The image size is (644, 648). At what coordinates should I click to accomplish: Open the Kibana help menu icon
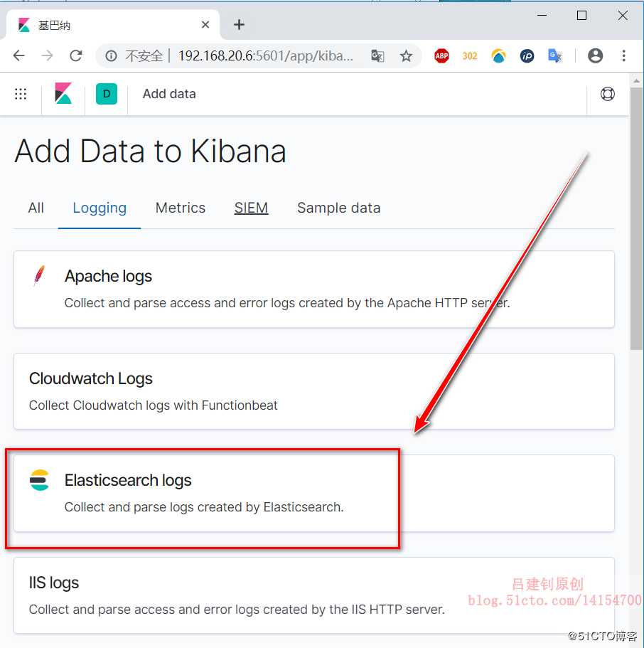pos(607,94)
